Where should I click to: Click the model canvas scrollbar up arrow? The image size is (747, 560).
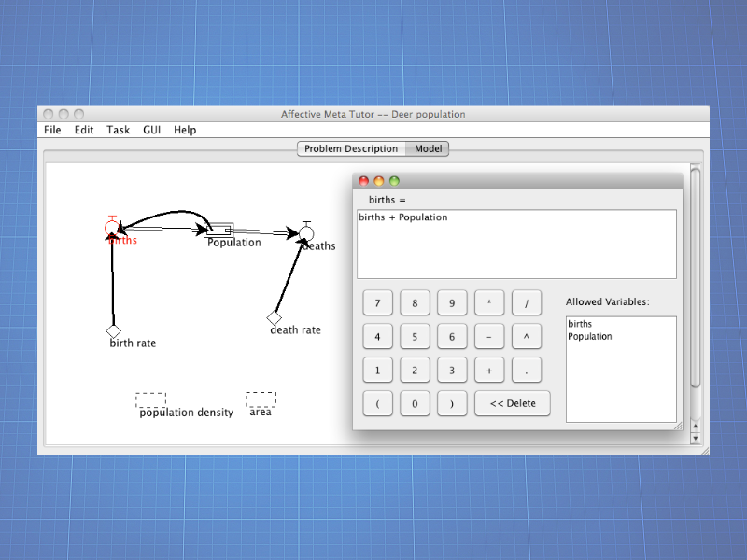[696, 427]
